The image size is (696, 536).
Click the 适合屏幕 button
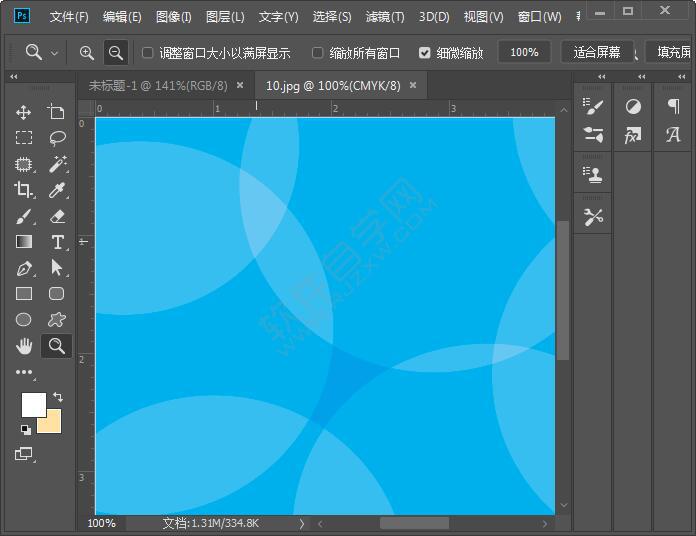point(597,52)
